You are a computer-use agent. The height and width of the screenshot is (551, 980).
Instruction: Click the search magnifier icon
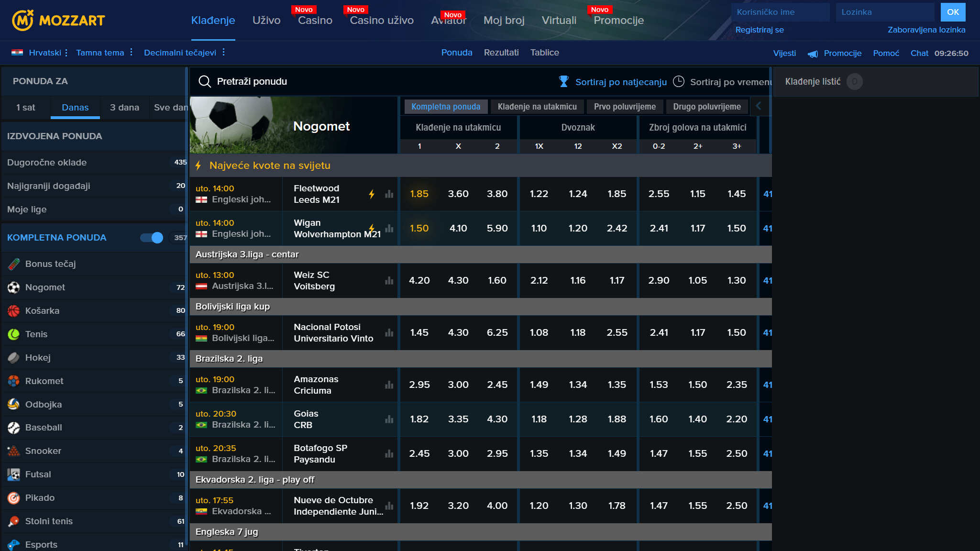click(205, 81)
